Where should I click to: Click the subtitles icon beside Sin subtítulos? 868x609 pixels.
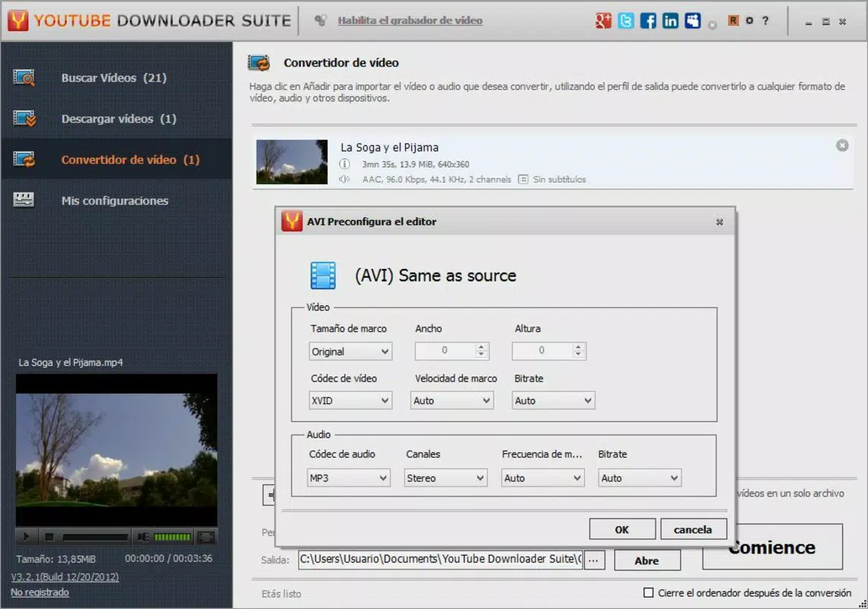click(522, 179)
